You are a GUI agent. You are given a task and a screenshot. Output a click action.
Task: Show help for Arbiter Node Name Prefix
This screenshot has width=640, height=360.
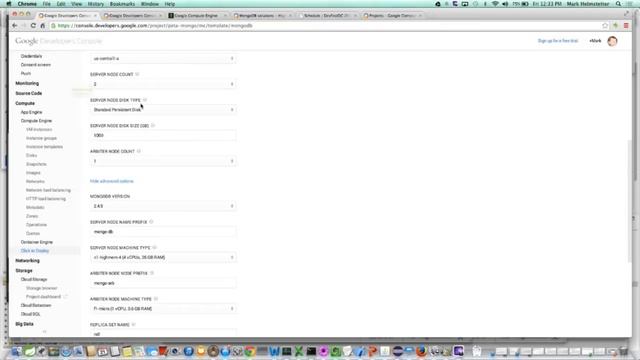pyautogui.click(x=152, y=273)
